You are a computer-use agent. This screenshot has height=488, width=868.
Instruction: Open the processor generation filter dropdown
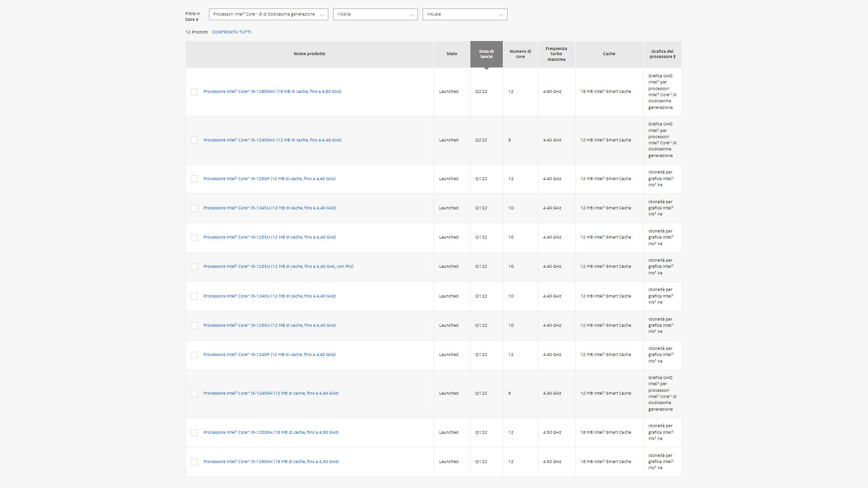(x=268, y=14)
